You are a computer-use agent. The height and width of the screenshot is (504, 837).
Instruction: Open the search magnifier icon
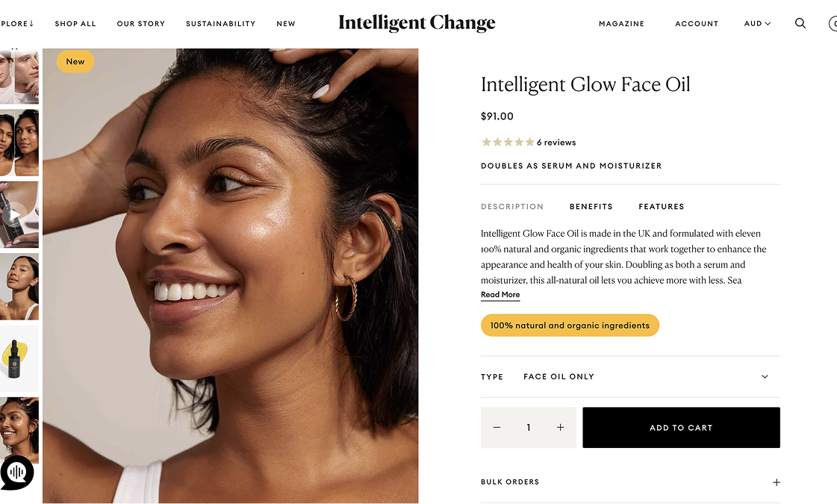point(800,23)
